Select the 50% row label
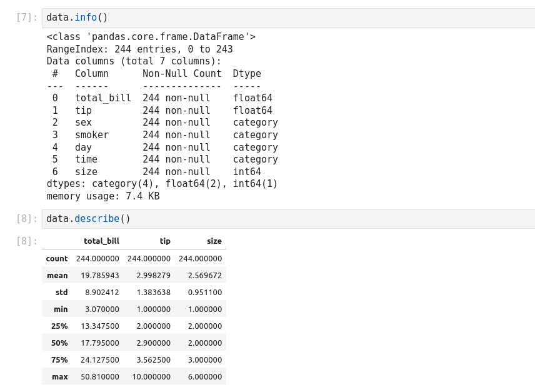535x392 pixels. point(59,343)
